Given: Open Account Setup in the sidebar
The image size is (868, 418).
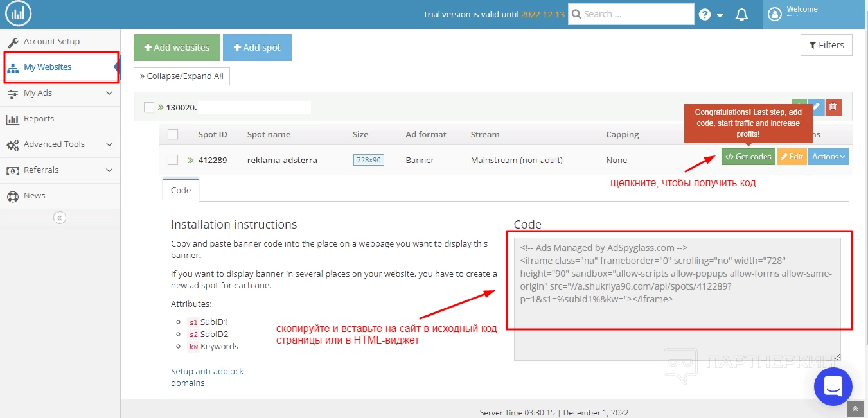Looking at the screenshot, I should click(x=60, y=42).
